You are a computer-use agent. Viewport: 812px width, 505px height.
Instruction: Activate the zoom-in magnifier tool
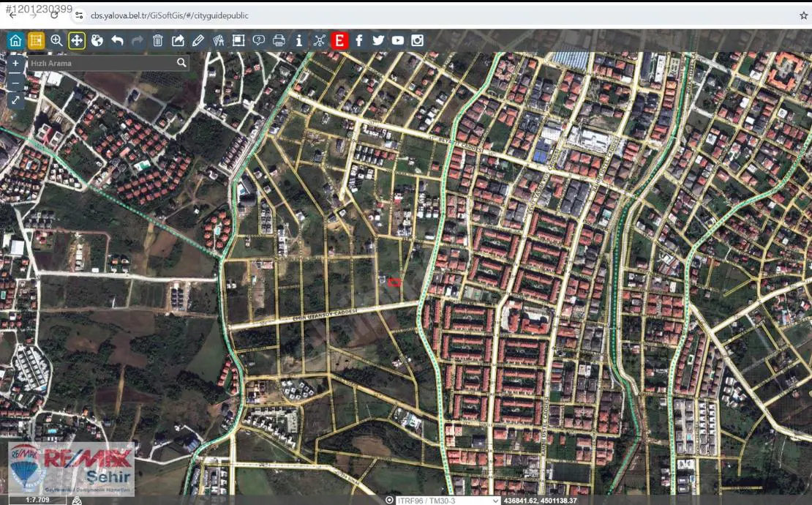point(56,40)
